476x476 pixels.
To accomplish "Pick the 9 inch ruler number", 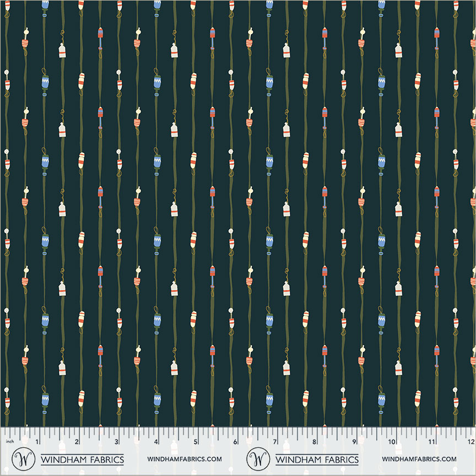I will 354,442.
